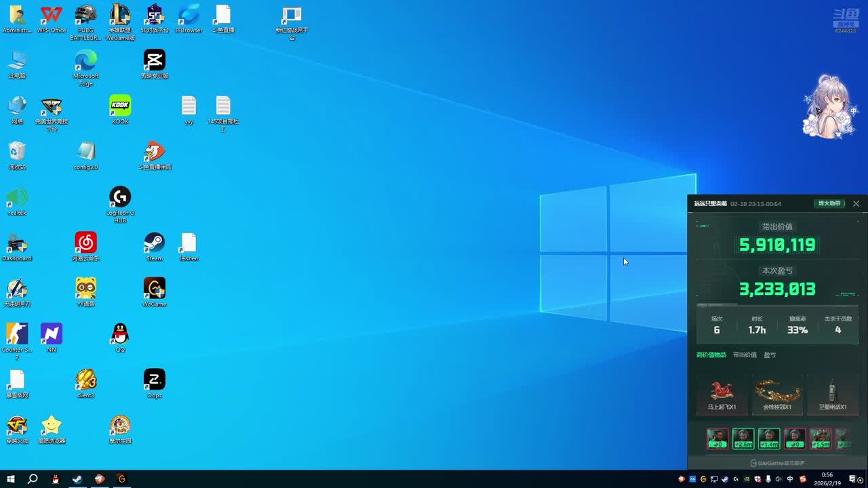Viewport: 868px width, 488px height.
Task: Click the match thumbnail labeled 2.6m
Action: (743, 439)
